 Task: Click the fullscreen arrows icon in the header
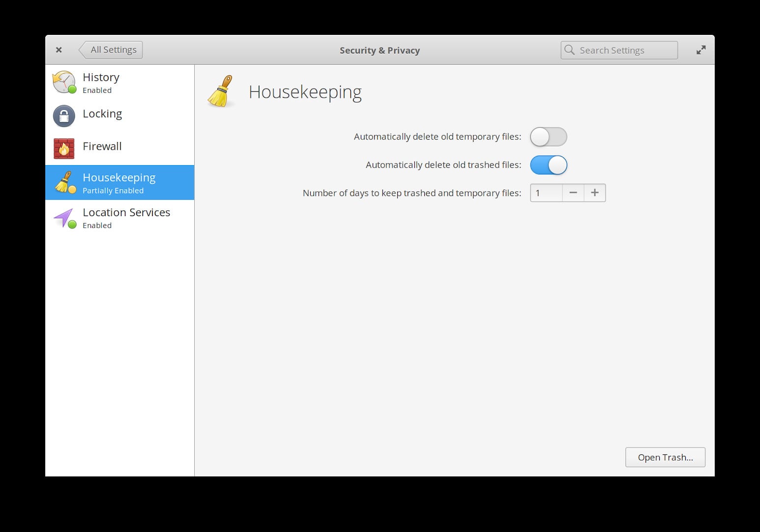coord(701,50)
